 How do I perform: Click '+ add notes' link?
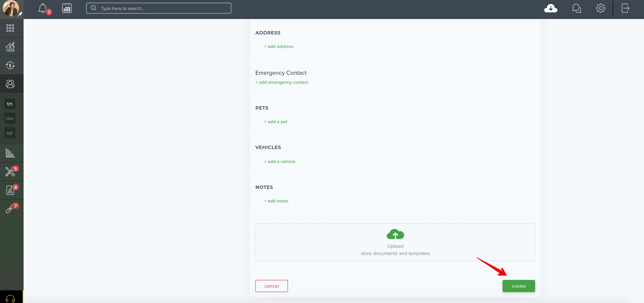276,201
